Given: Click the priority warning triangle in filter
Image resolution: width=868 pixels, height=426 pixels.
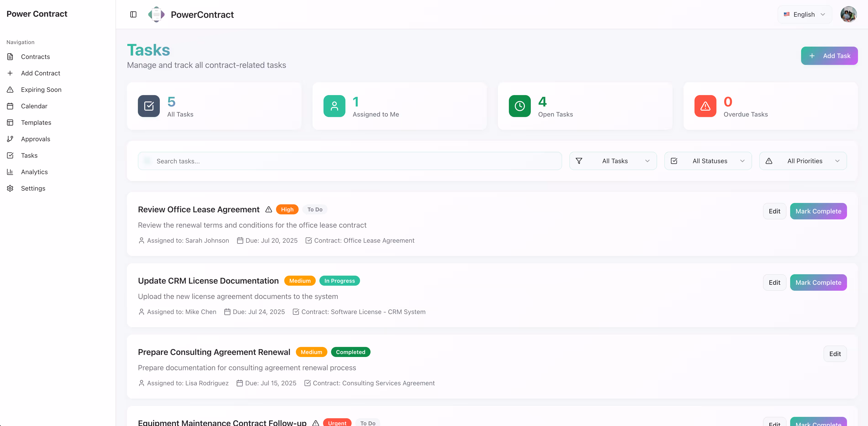Looking at the screenshot, I should pos(769,161).
